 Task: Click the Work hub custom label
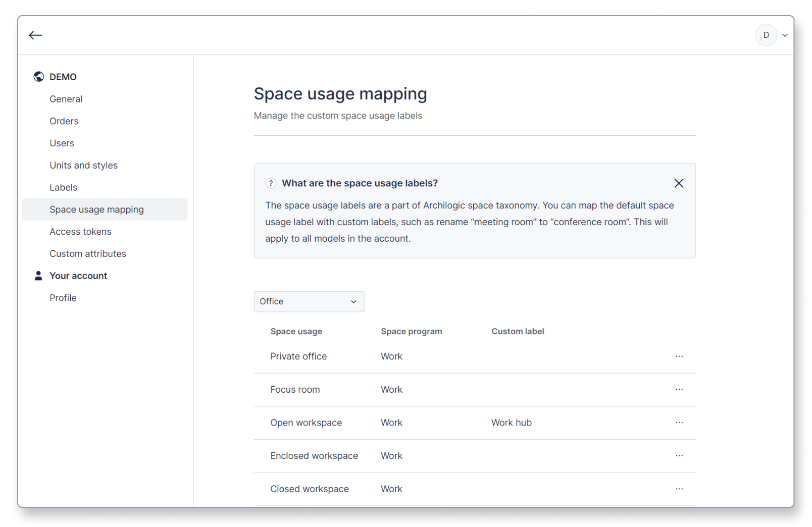tap(511, 423)
